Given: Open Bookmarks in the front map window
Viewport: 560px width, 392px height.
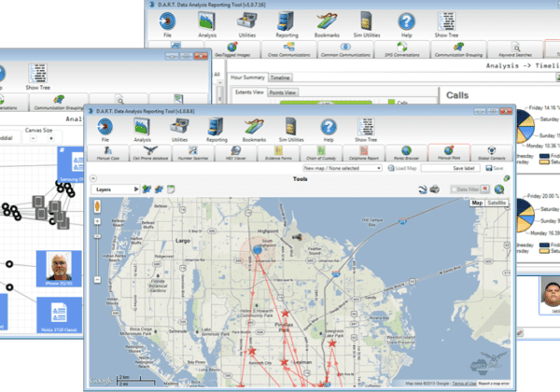Looking at the screenshot, I should point(254,130).
